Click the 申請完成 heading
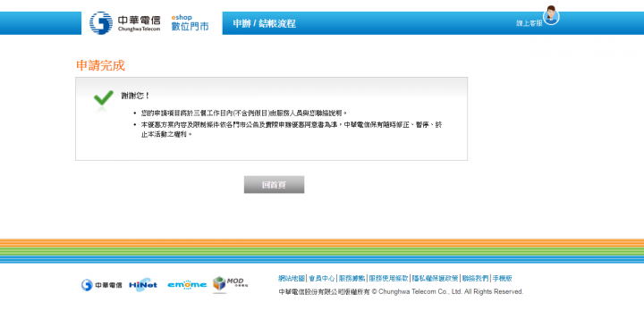 100,65
